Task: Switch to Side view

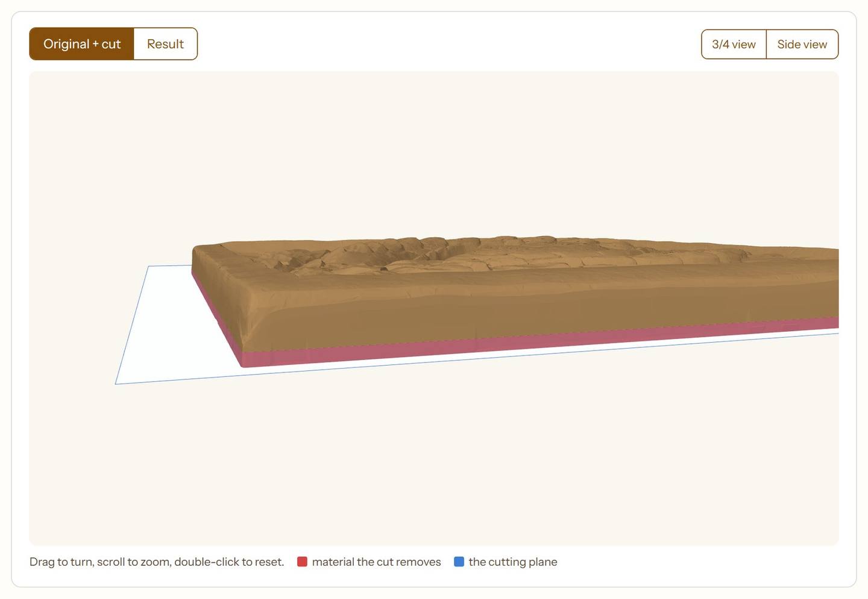Action: click(802, 44)
